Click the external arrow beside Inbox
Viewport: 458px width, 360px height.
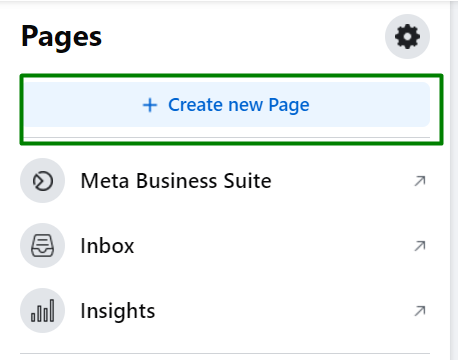420,246
